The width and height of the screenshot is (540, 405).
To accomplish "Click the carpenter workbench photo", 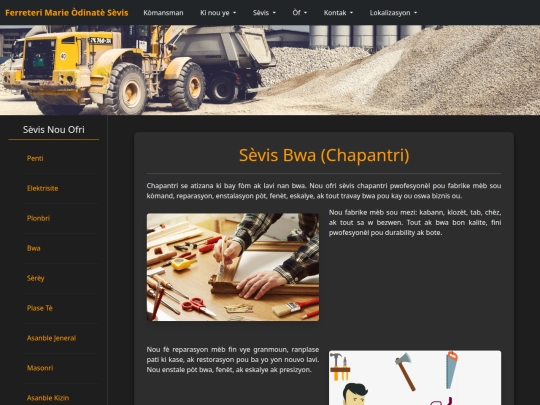I will [233, 267].
